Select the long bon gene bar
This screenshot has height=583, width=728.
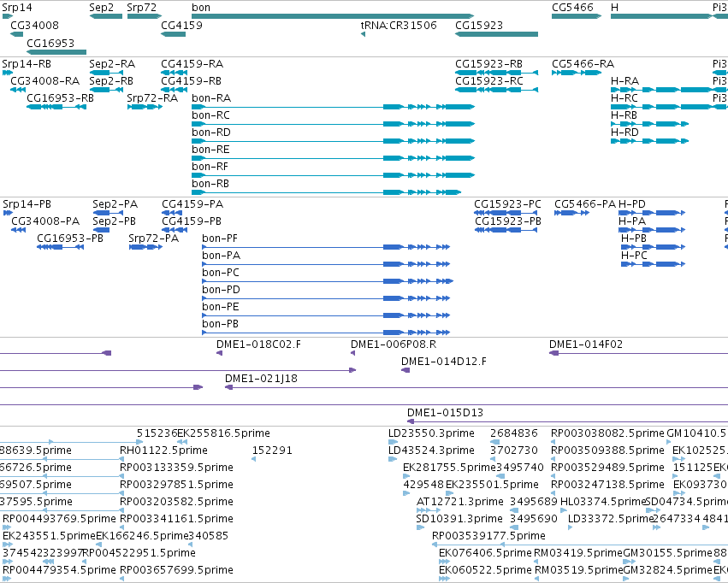pos(333,16)
